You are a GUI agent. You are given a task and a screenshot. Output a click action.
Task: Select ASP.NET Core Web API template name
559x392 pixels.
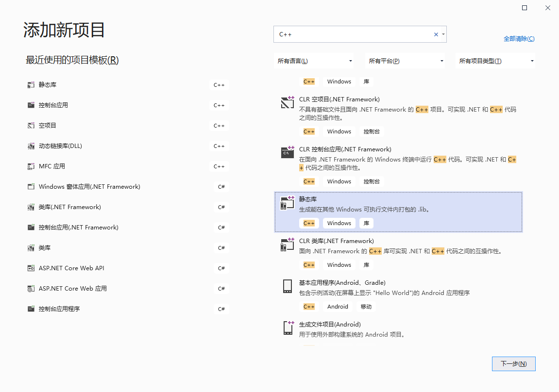point(71,268)
